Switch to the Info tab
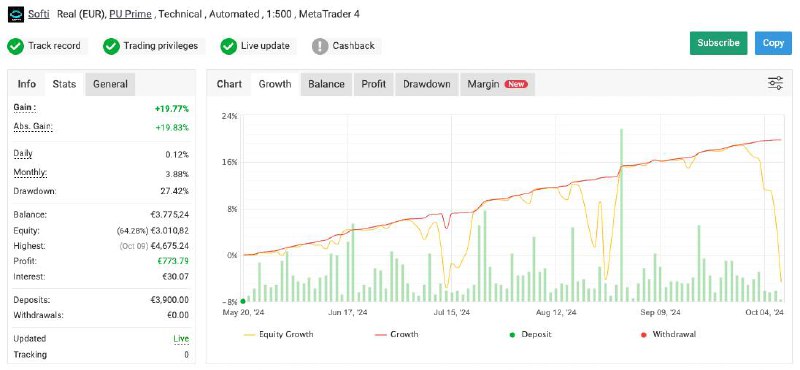Viewport: 800px width, 370px height. (x=27, y=84)
